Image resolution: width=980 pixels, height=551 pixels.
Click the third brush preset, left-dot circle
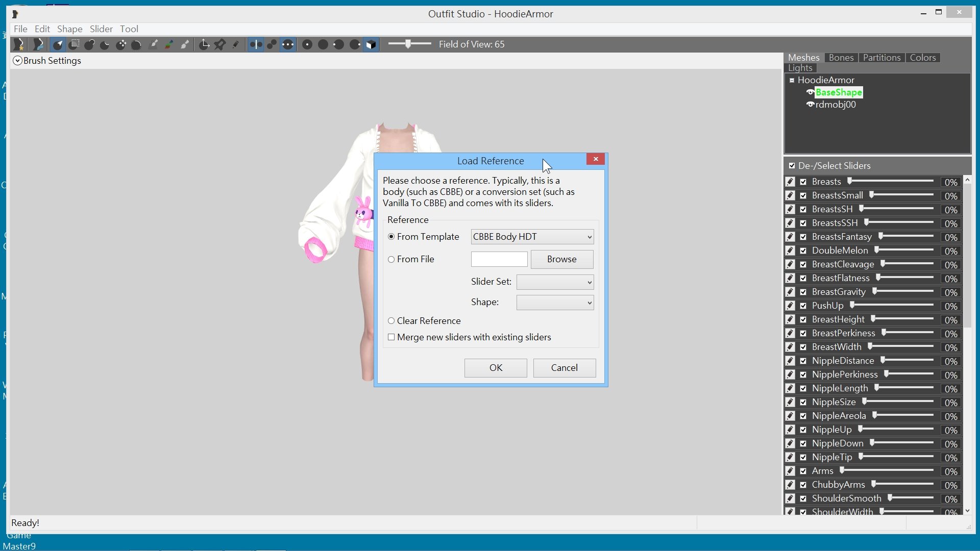coord(338,45)
